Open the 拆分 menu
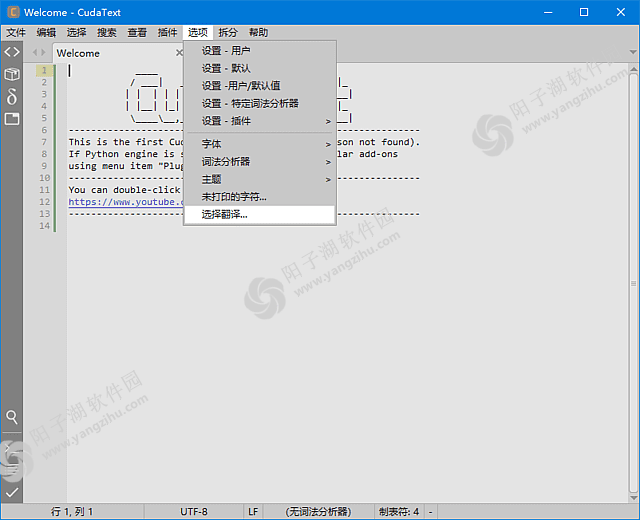The height and width of the screenshot is (520, 640). [228, 32]
